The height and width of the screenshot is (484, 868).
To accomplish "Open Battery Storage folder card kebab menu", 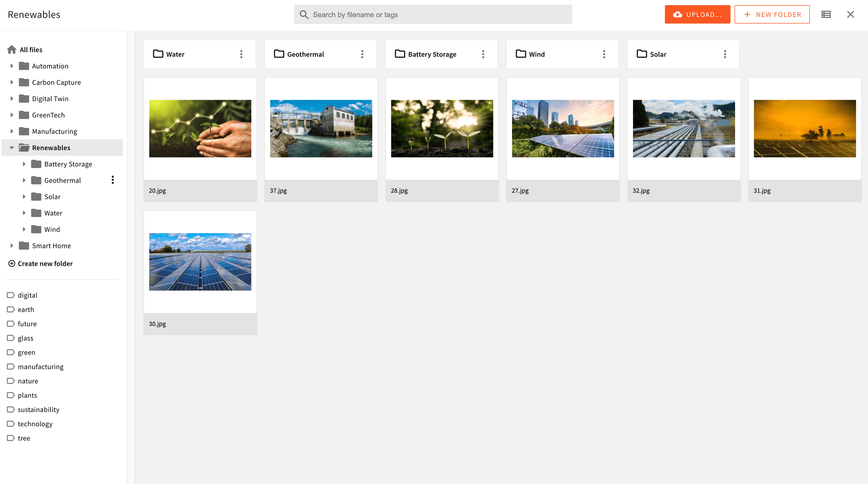I will pos(483,54).
